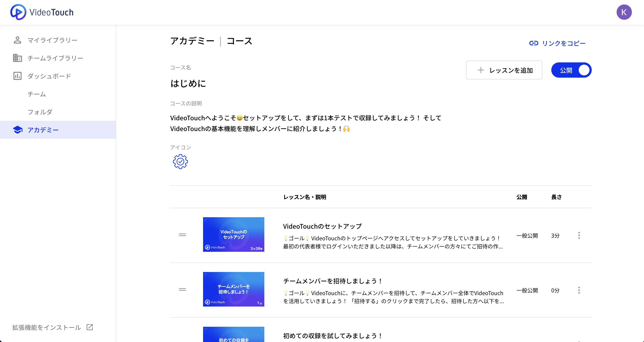
Task: Grab the drag handle for チームメンバーを招待しましょう！
Action: [x=182, y=289]
